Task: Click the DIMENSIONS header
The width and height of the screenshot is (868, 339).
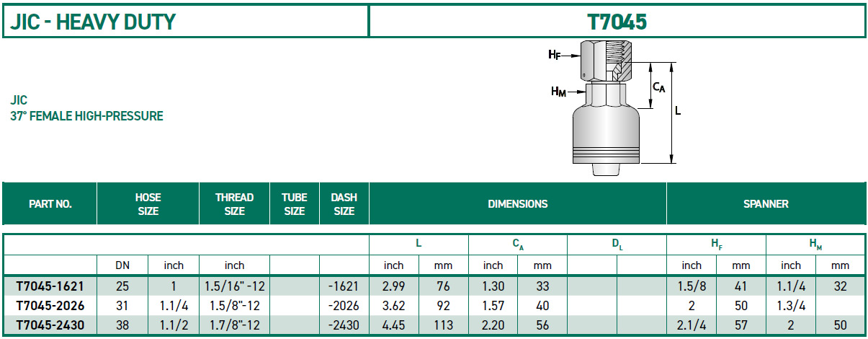Action: 517,204
